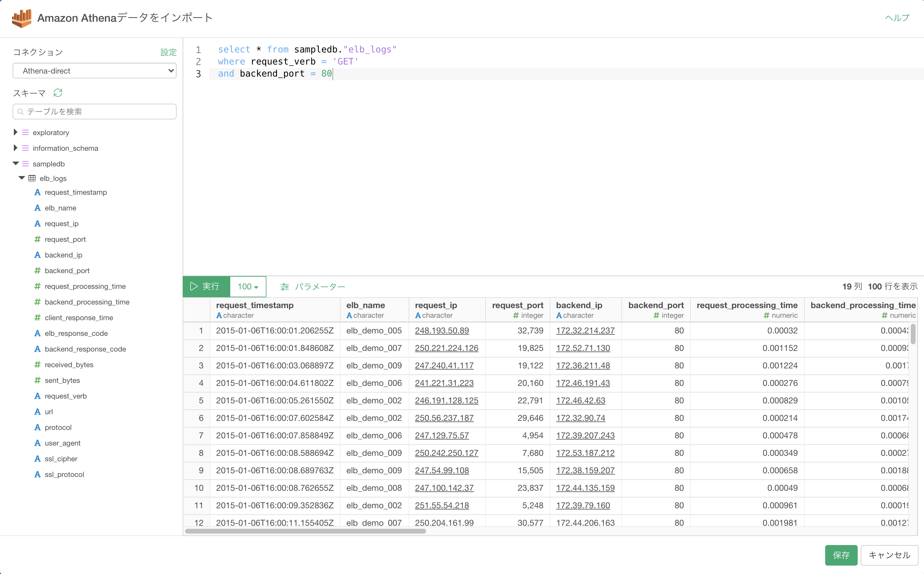Click the numeric type icon beside request_port
This screenshot has width=924, height=574.
click(x=37, y=239)
